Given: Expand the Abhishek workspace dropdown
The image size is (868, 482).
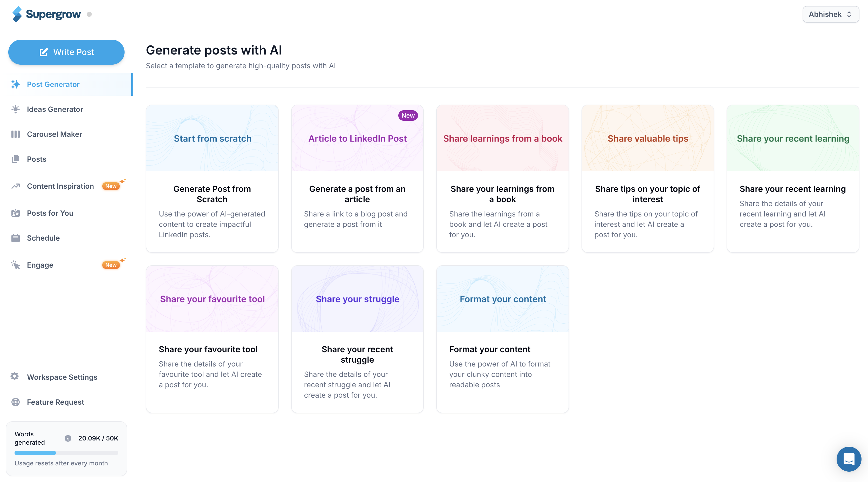Looking at the screenshot, I should click(830, 14).
